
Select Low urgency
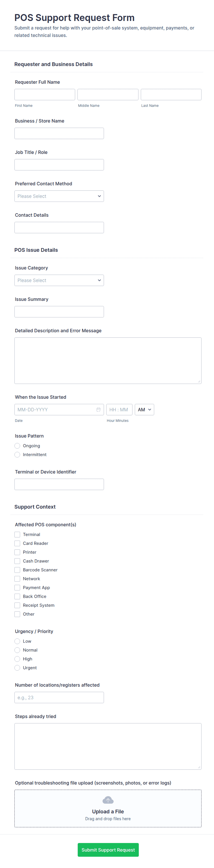tap(17, 641)
